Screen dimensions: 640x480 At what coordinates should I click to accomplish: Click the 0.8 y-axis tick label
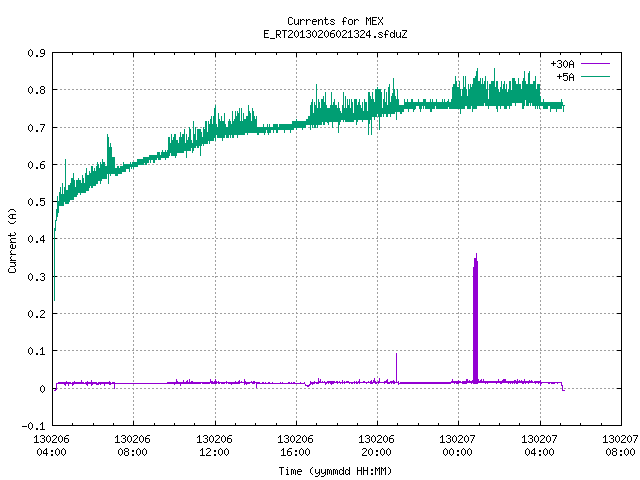click(36, 90)
